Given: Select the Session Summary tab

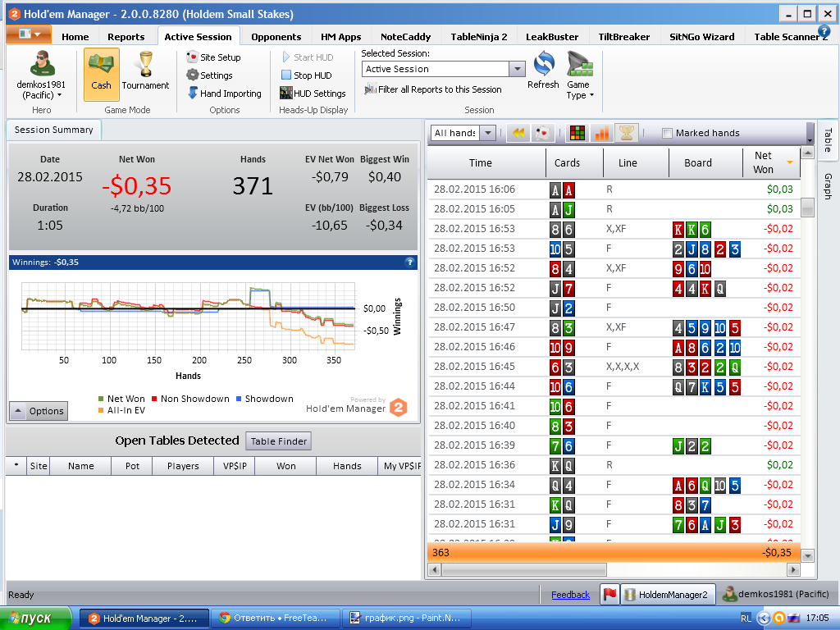Looking at the screenshot, I should click(x=53, y=130).
